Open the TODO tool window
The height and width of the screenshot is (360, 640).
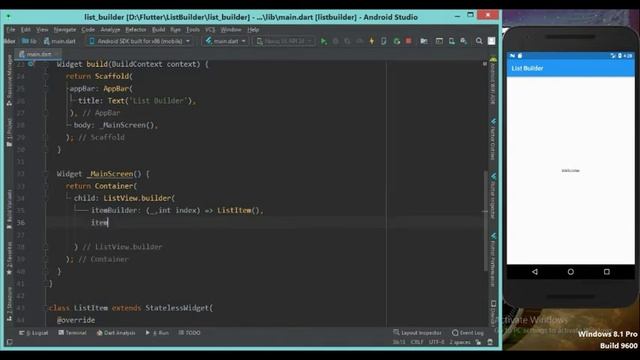[189, 333]
